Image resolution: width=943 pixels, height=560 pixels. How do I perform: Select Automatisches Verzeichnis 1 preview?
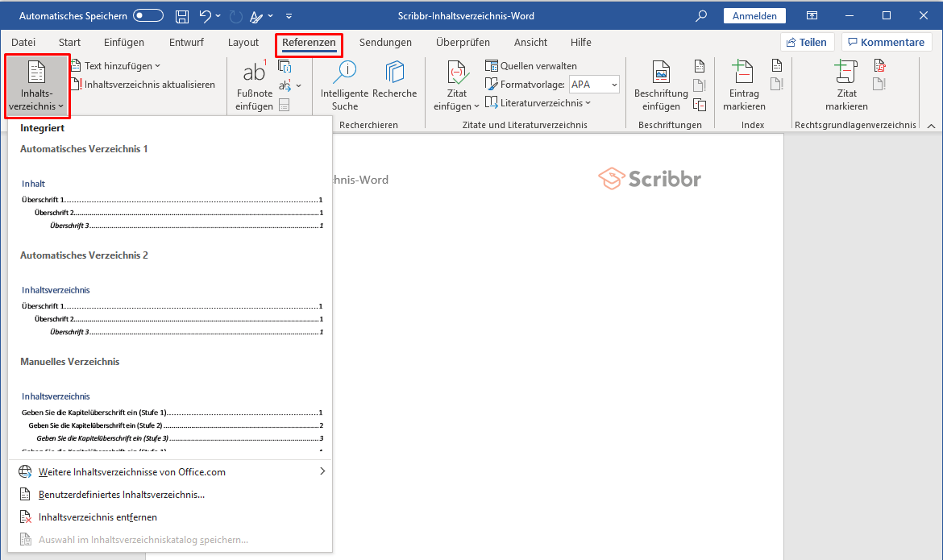pos(170,187)
